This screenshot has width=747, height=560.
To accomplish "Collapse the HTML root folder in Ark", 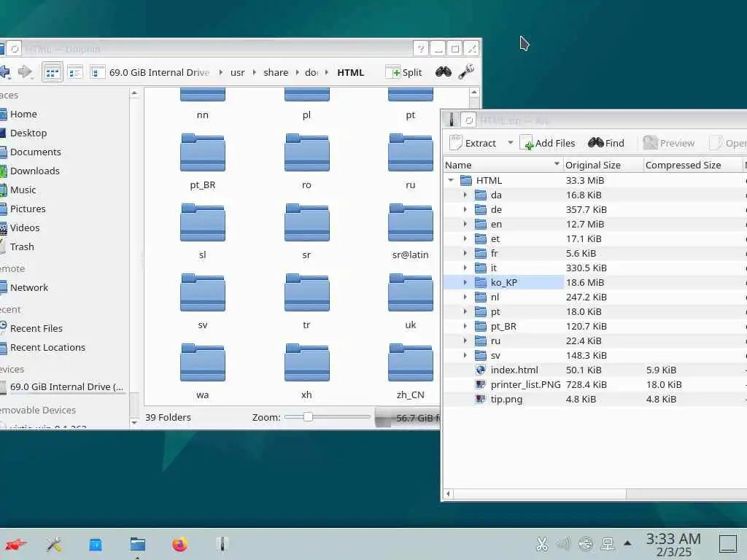I will (451, 181).
